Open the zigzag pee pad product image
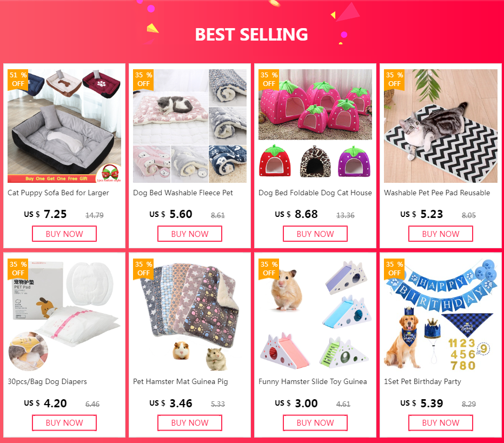This screenshot has width=504, height=443. [441, 126]
